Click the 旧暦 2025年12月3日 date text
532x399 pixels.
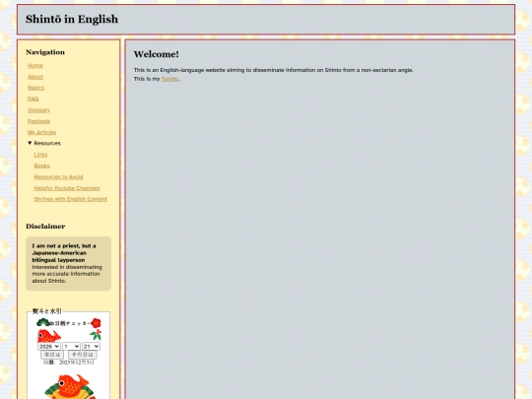click(x=69, y=363)
